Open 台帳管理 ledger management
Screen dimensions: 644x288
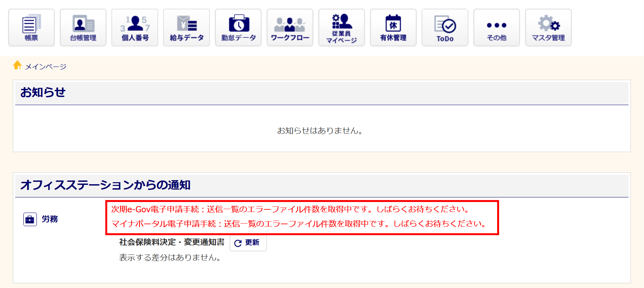point(83,28)
